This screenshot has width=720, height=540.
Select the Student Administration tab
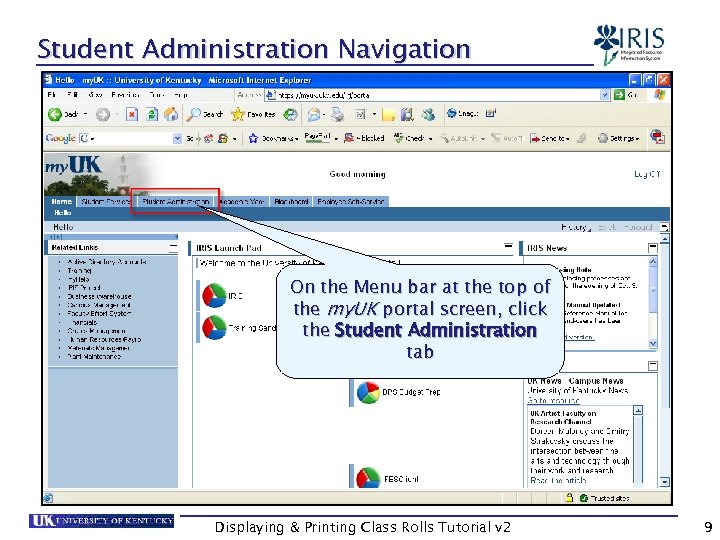[175, 201]
